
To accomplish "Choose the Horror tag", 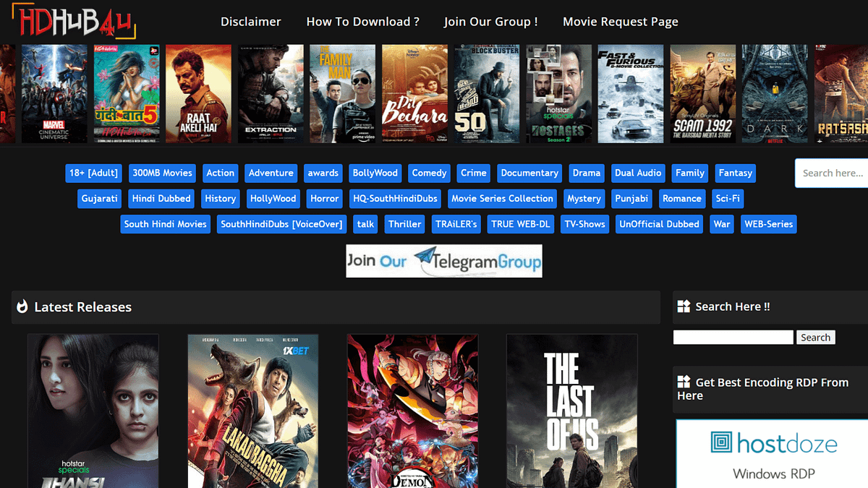I will pyautogui.click(x=325, y=199).
